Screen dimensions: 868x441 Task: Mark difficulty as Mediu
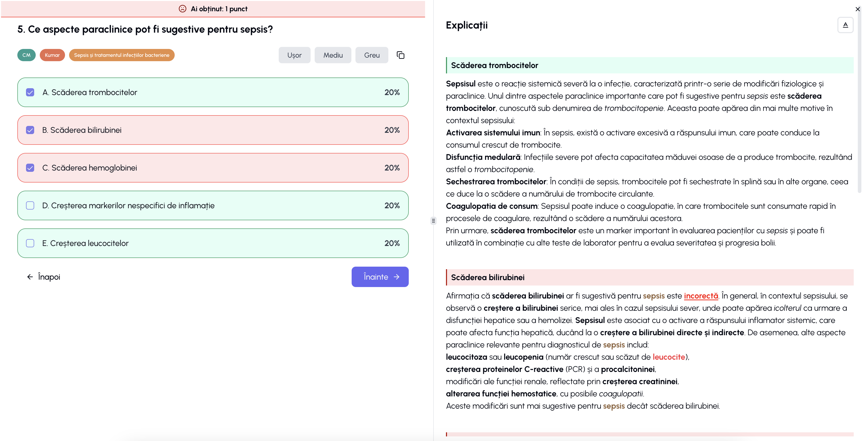pos(333,55)
